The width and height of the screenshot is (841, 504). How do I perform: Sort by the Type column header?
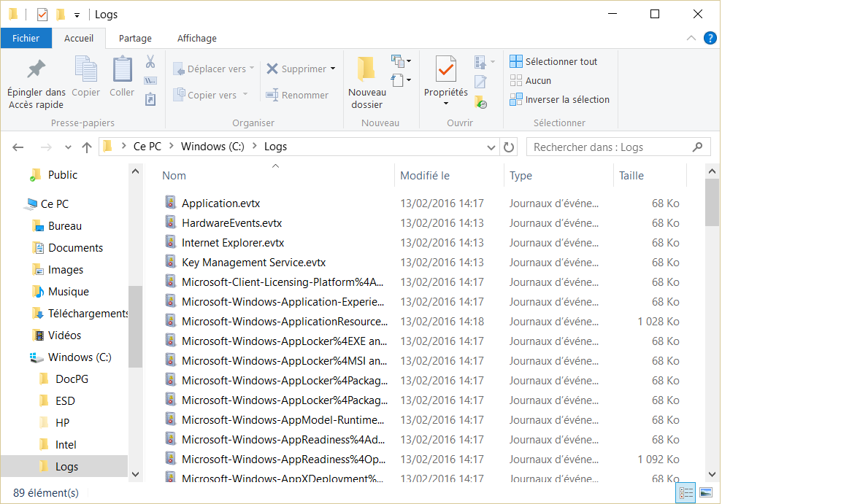pos(558,176)
